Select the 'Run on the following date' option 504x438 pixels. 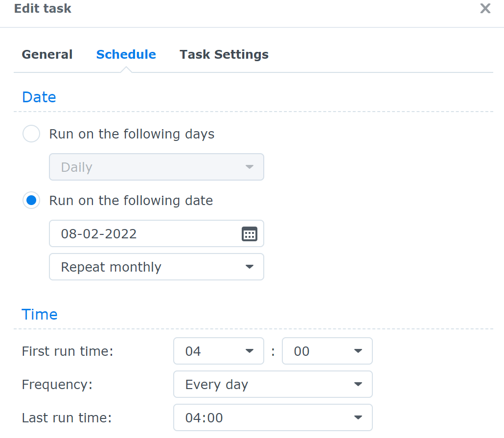(x=31, y=200)
